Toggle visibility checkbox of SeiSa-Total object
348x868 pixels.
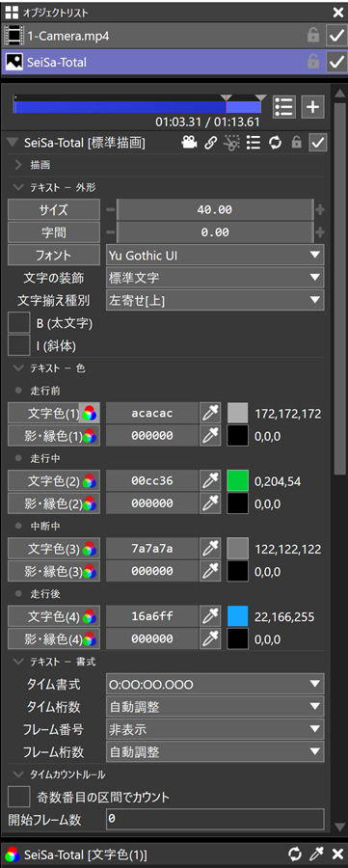pos(336,62)
